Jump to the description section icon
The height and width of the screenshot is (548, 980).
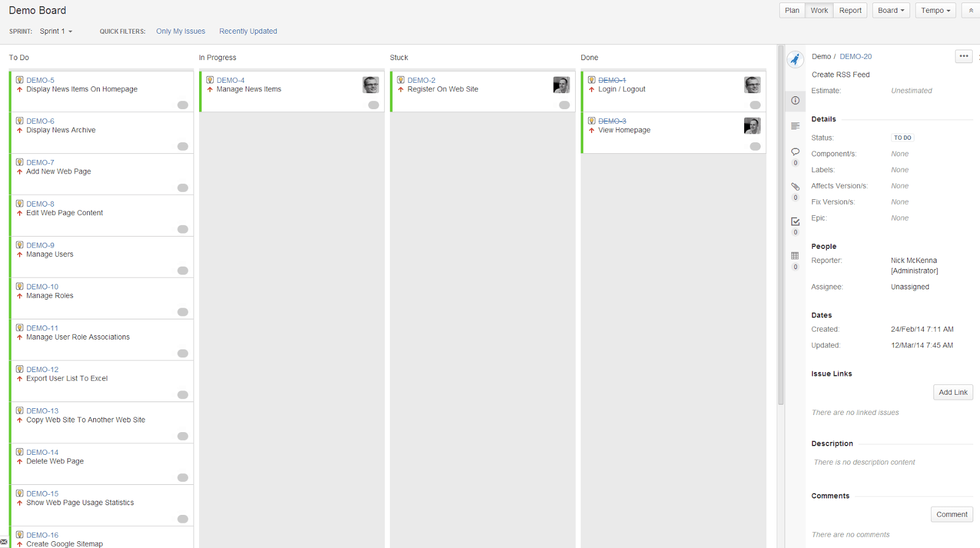(795, 126)
